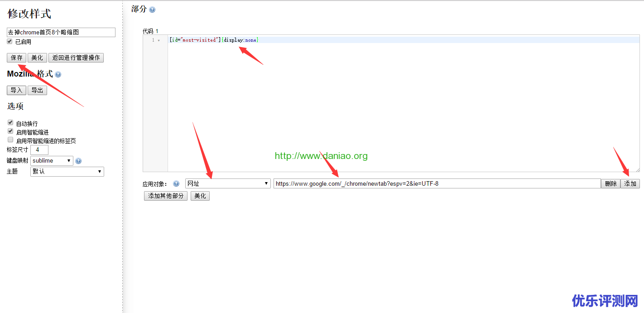Viewport: 644px width, 313px height.
Task: Click 添加其他部分 button
Action: click(x=166, y=196)
